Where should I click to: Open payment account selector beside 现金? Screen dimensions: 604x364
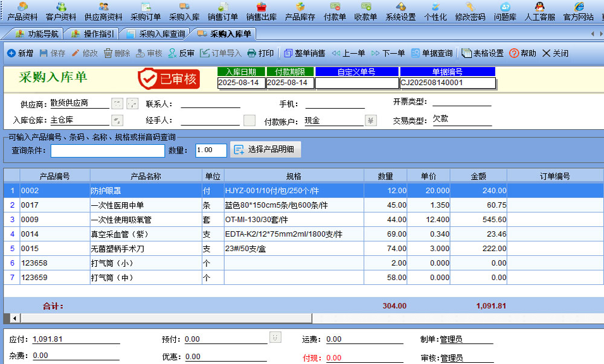(x=371, y=121)
